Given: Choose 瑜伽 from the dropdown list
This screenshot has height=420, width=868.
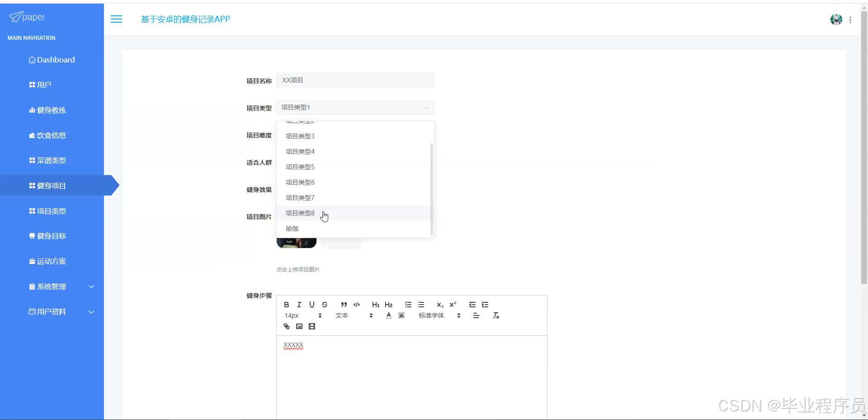Looking at the screenshot, I should (x=354, y=229).
